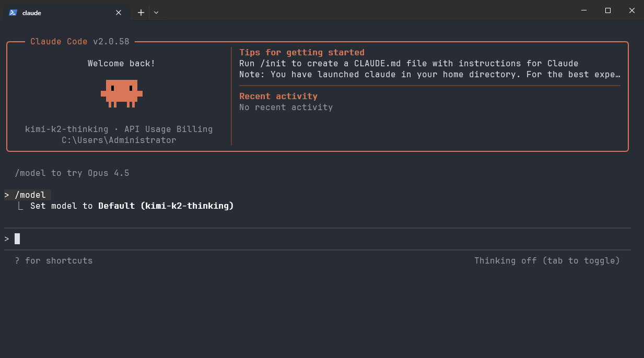
Task: Close the claude tab
Action: pyautogui.click(x=119, y=13)
